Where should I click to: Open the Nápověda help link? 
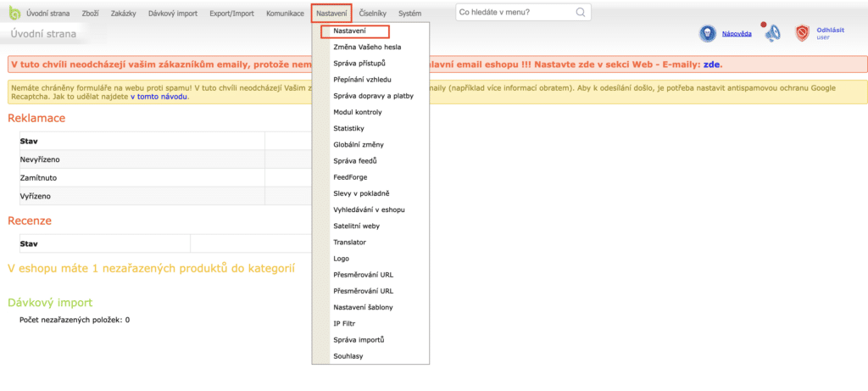[737, 34]
